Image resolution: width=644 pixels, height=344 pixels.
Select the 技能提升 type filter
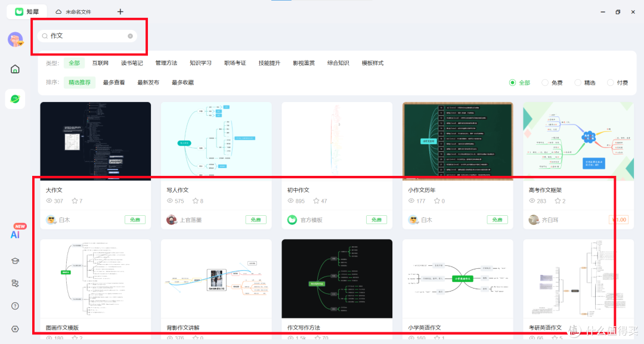270,63
